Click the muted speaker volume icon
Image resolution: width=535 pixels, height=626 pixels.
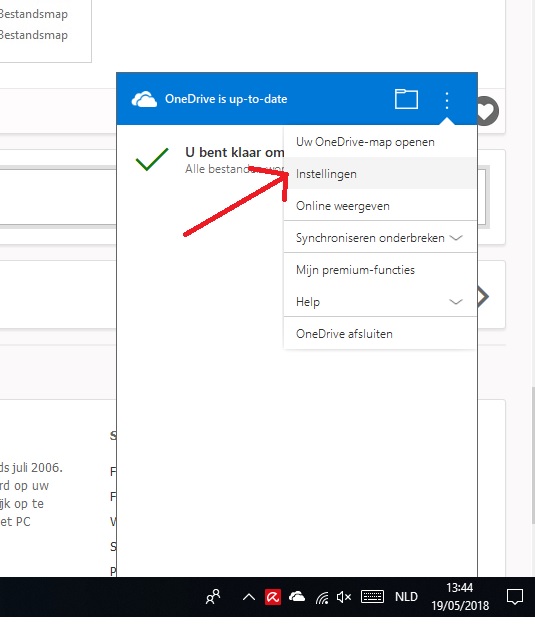(x=344, y=597)
